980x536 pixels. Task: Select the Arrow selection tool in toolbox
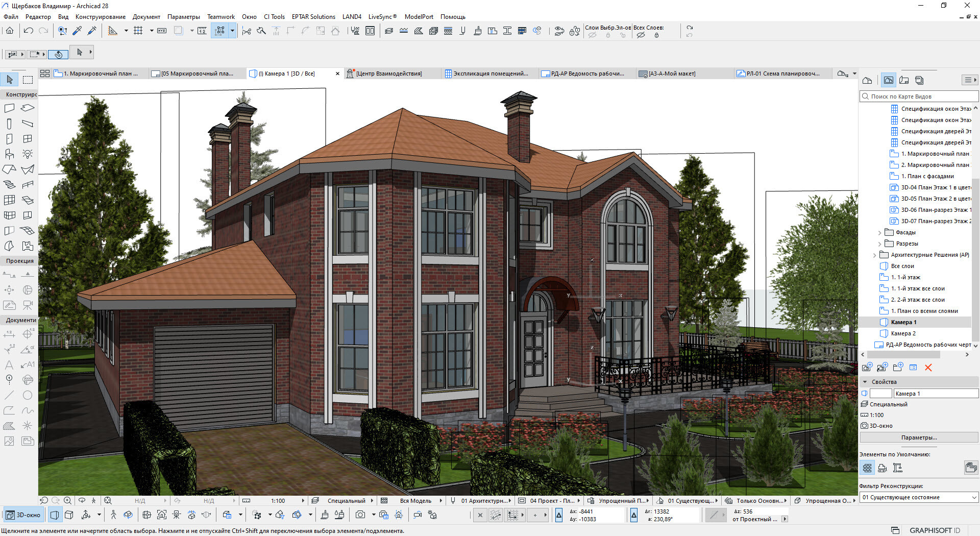pos(10,80)
